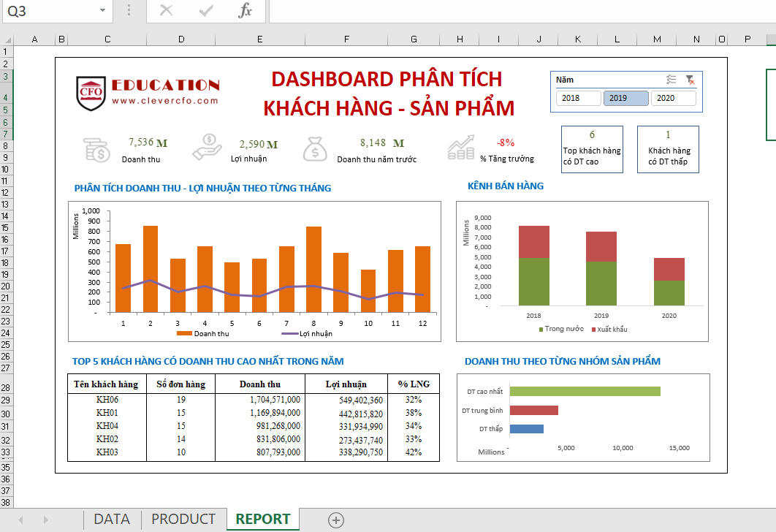776x532 pixels.
Task: Click the Insert Function fx icon
Action: [246, 11]
